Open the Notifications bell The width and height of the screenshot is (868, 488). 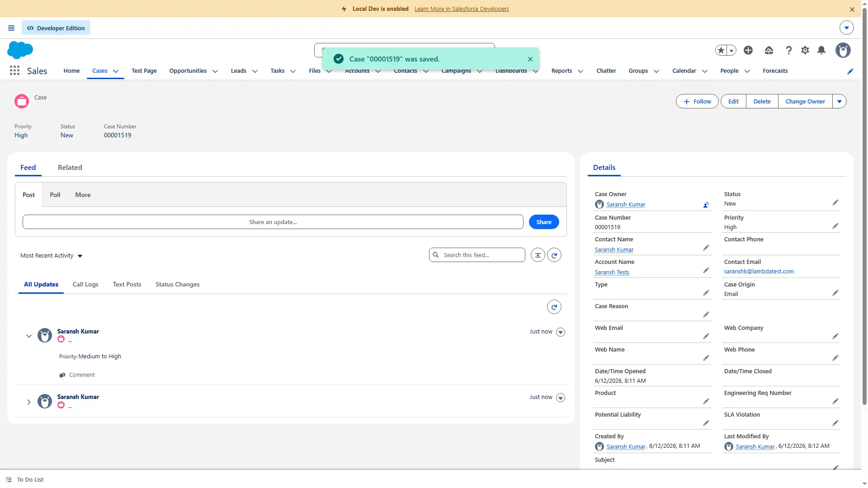click(x=821, y=50)
